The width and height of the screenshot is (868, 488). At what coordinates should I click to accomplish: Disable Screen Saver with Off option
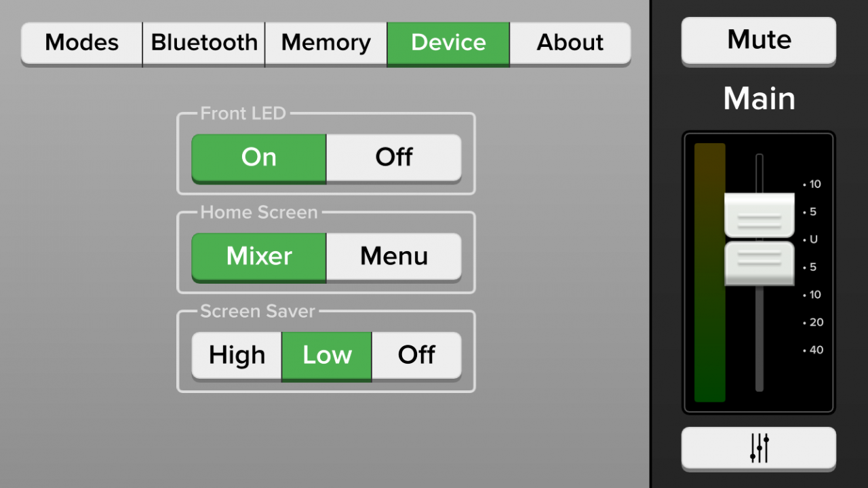coord(416,355)
